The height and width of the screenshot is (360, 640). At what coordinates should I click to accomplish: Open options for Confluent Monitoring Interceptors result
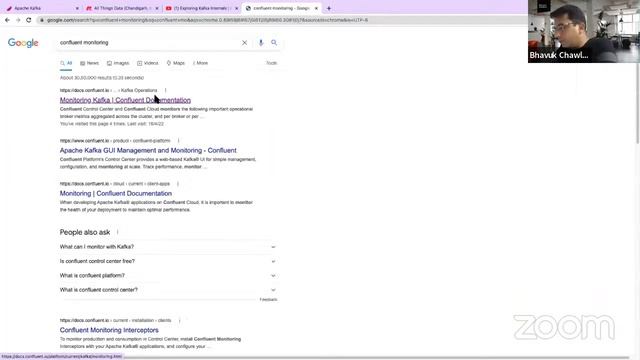coord(179,320)
